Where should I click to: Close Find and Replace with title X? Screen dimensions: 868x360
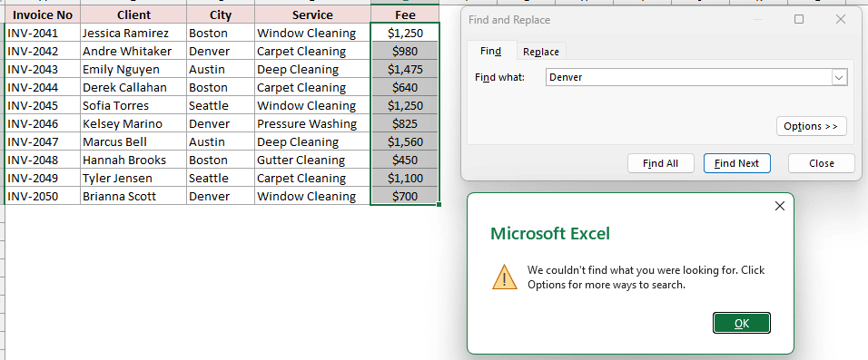coord(841,19)
